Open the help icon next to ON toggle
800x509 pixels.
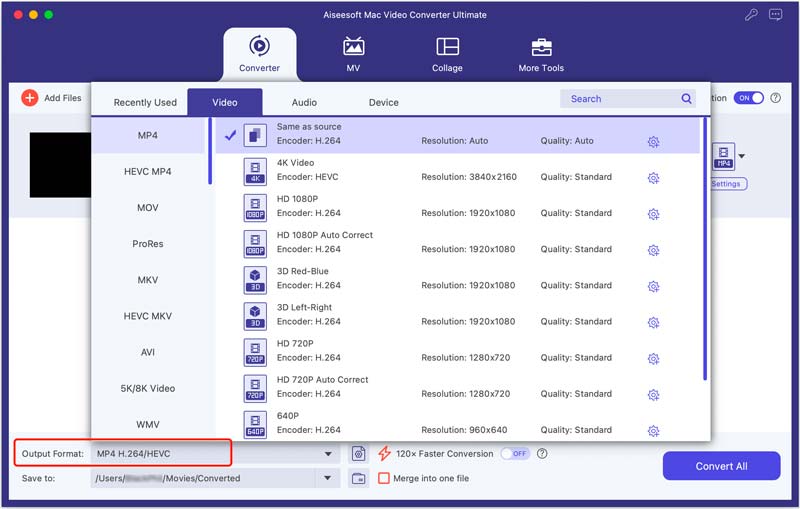776,97
